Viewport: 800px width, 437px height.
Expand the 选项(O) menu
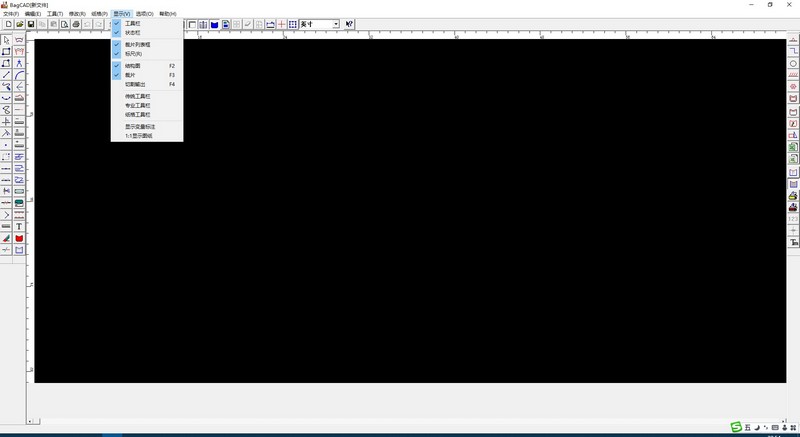coord(144,14)
